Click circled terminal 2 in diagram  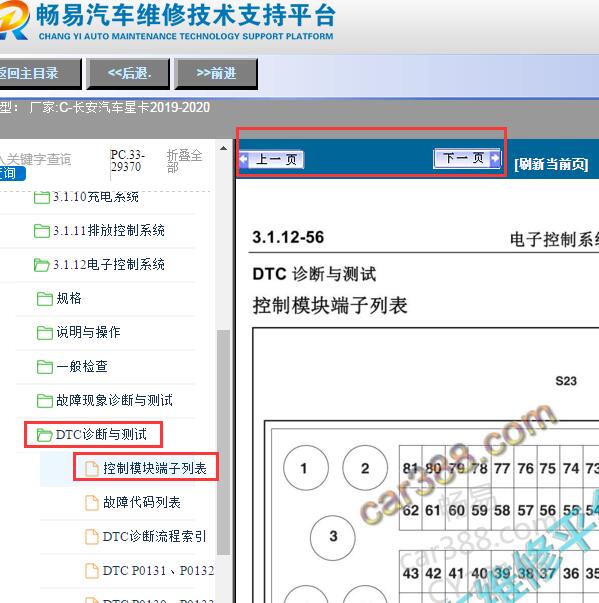365,468
